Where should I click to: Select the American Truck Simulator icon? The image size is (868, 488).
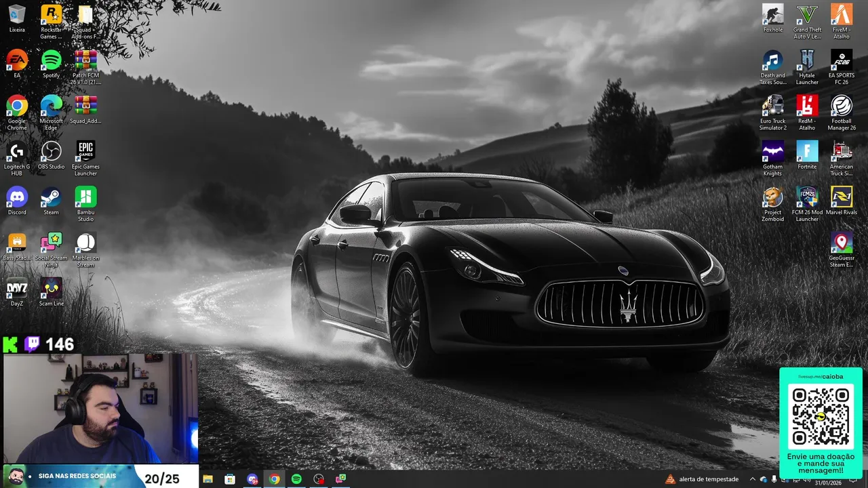pos(842,159)
